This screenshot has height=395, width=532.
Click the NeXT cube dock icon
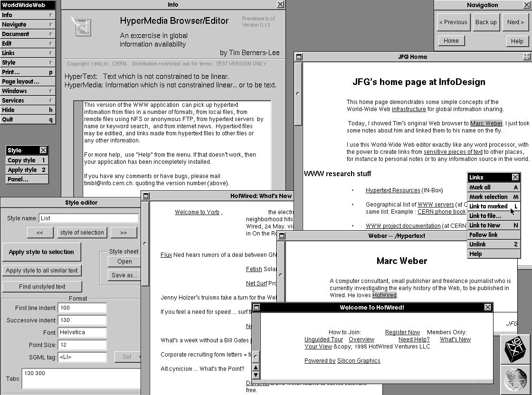point(515,349)
